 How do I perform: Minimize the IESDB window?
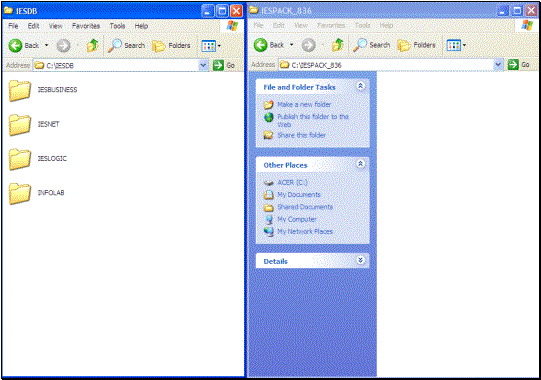click(x=207, y=11)
